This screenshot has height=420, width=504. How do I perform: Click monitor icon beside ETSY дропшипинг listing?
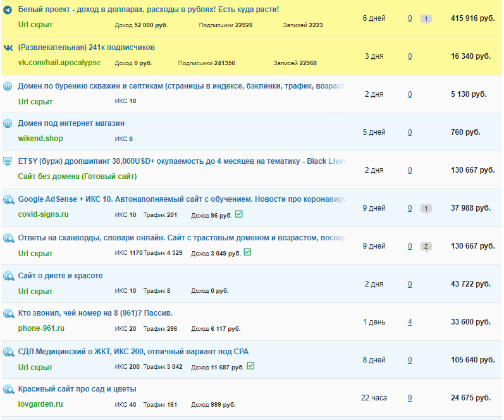pyautogui.click(x=8, y=161)
